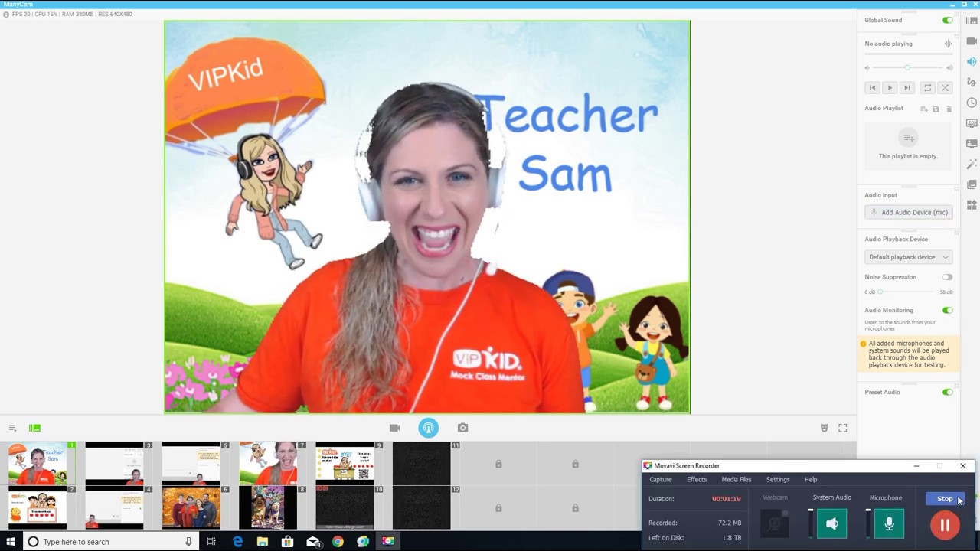Open the Time clock tab in the sidebar
Screen dimensions: 980x551
[x=972, y=103]
